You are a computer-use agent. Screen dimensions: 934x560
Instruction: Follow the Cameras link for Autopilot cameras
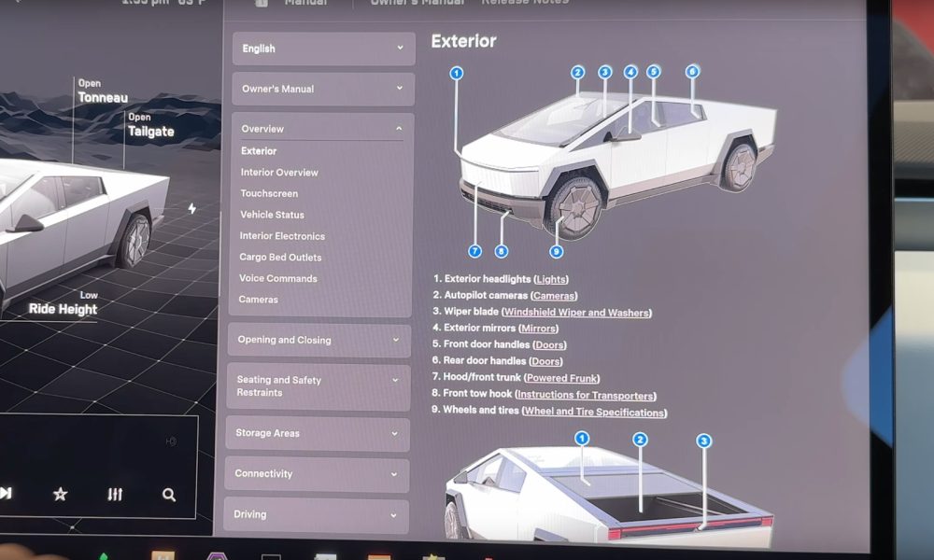click(553, 296)
